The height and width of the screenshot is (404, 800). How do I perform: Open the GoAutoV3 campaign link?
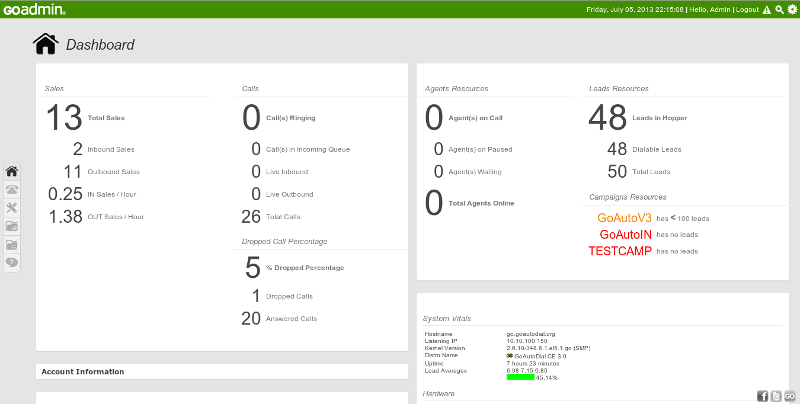click(x=624, y=218)
